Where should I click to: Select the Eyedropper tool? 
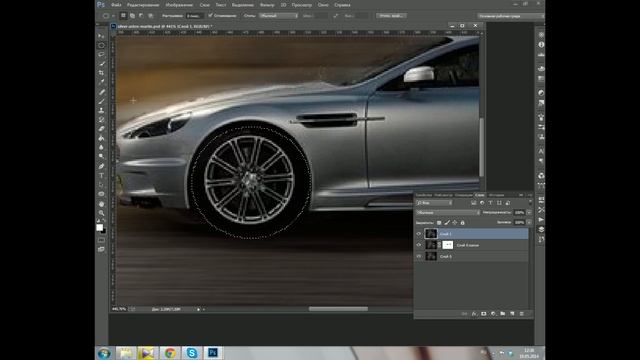(101, 82)
